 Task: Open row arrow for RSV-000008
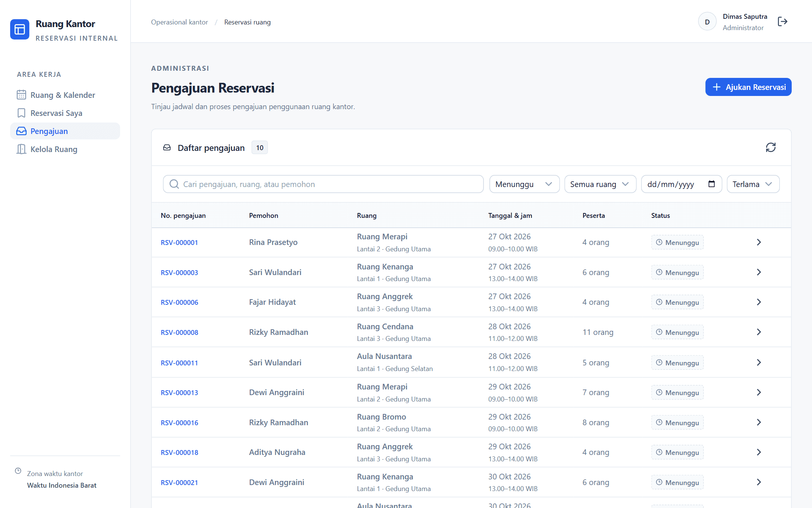pos(759,332)
